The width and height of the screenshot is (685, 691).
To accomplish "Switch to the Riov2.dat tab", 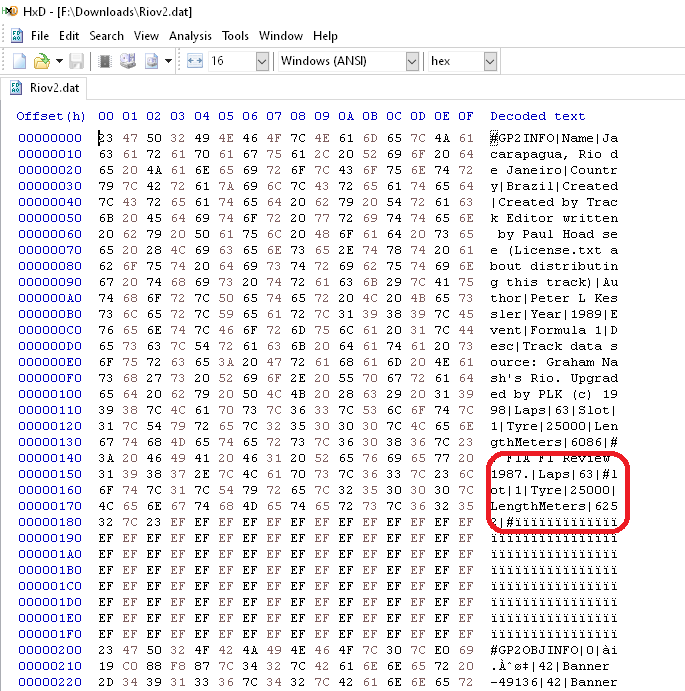I will point(45,88).
